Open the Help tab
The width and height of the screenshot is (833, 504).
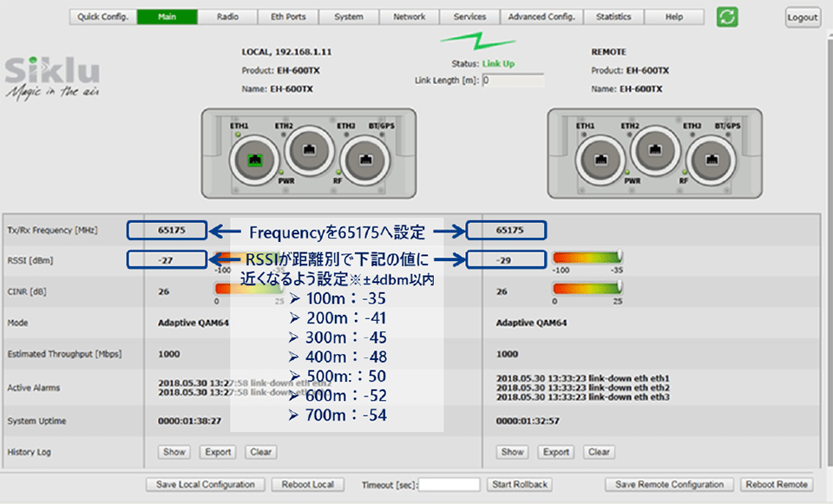click(674, 17)
